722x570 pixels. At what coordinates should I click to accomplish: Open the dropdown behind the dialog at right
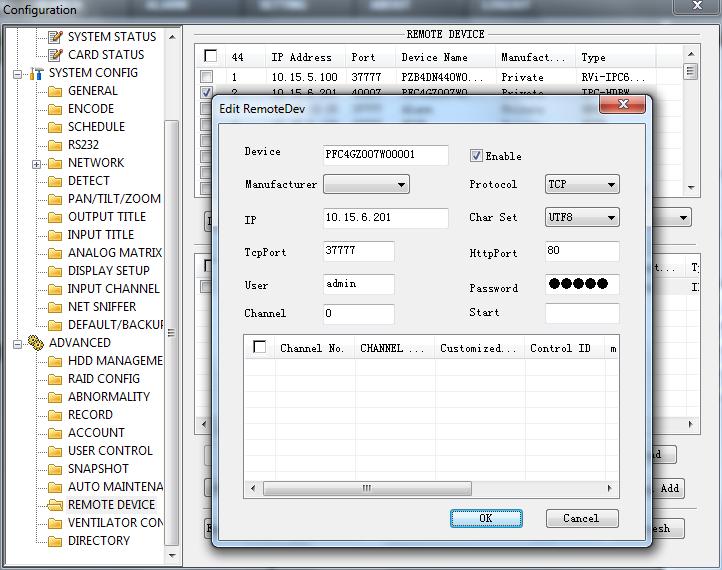coord(684,217)
